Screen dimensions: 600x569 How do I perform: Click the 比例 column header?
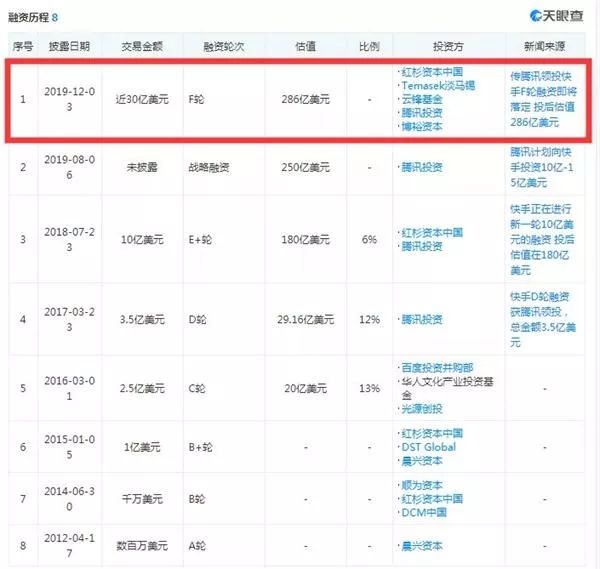click(369, 46)
